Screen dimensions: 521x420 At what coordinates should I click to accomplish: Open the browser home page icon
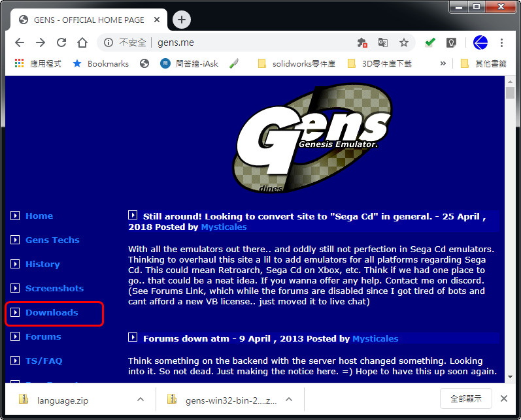pos(82,42)
